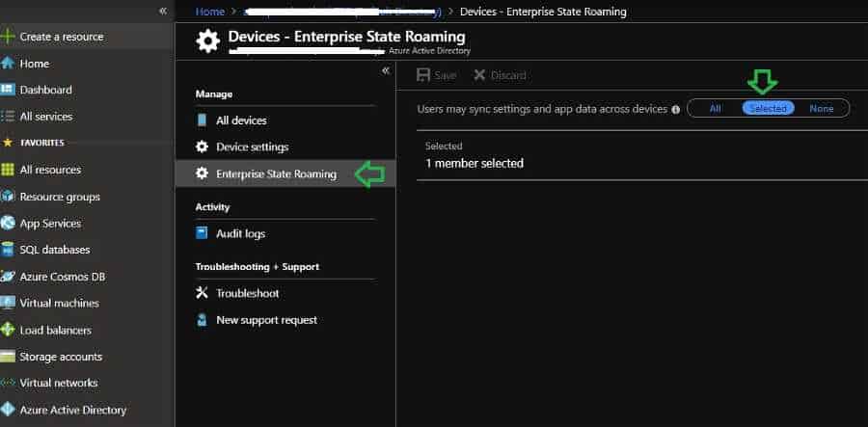This screenshot has width=868, height=427.
Task: Click the Devices gear icon in blade header
Action: pyautogui.click(x=207, y=40)
